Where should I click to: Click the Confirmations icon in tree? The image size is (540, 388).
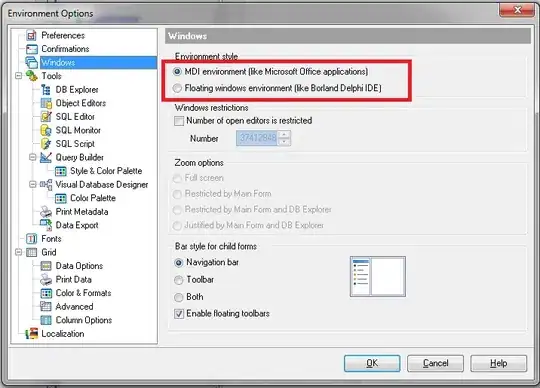(32, 49)
